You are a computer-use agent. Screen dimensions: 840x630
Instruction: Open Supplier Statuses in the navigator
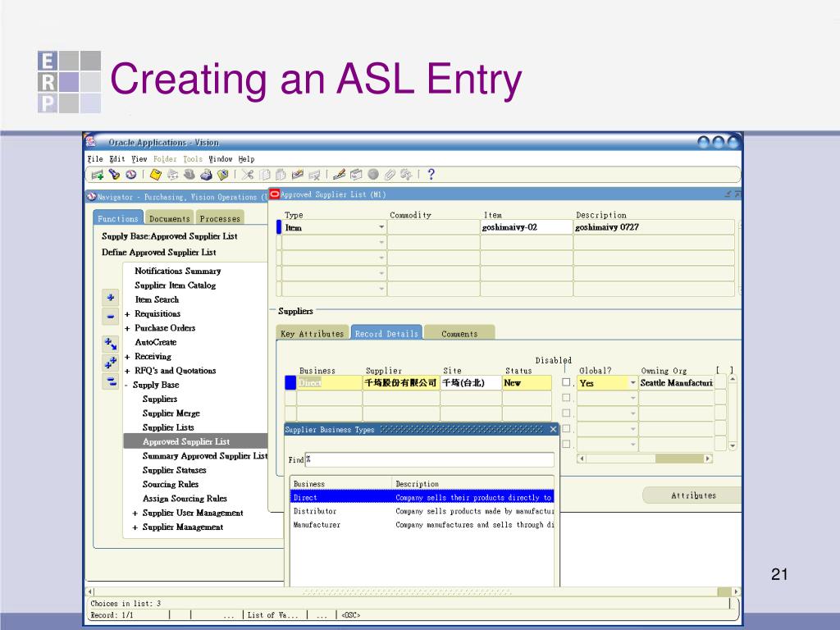click(x=174, y=470)
